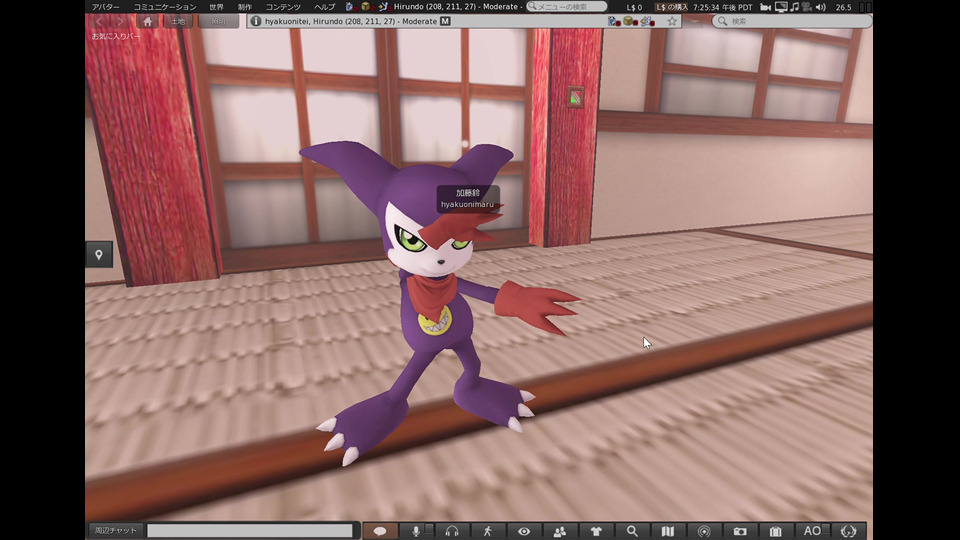This screenshot has height=540, width=960.
Task: Click the video camera media icon in top bar
Action: (x=765, y=7)
